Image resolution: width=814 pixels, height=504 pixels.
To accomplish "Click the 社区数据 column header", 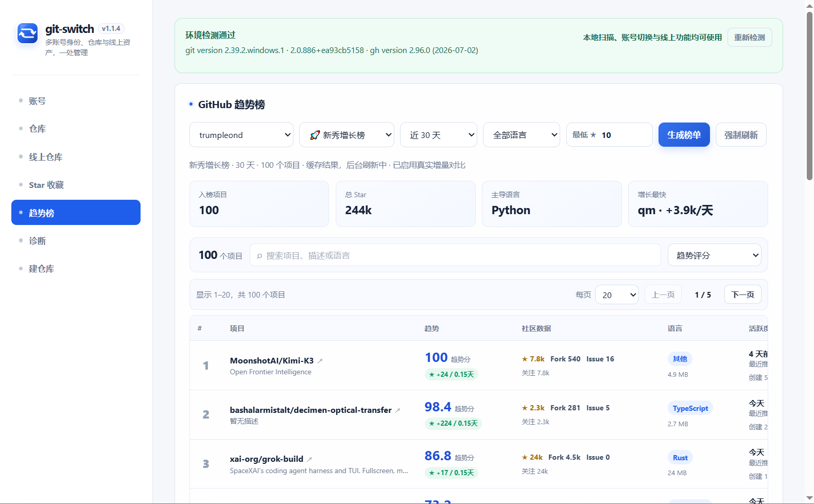I will coord(536,328).
